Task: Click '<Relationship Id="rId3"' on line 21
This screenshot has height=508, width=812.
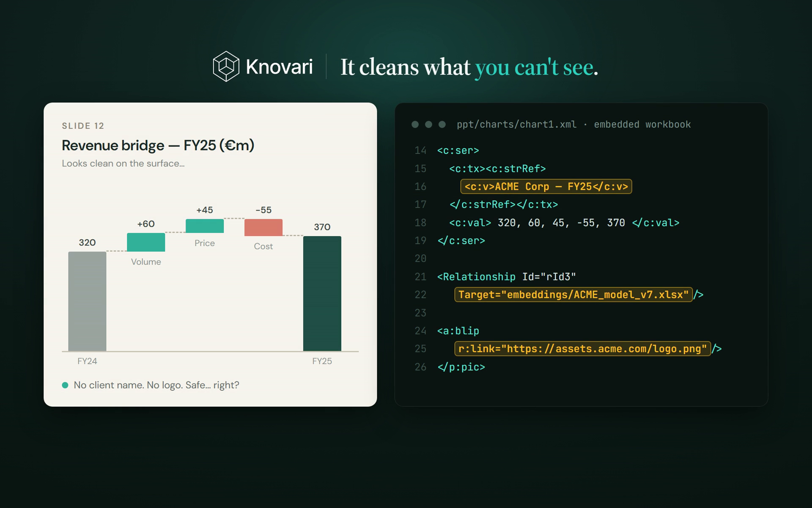Action: click(x=507, y=277)
